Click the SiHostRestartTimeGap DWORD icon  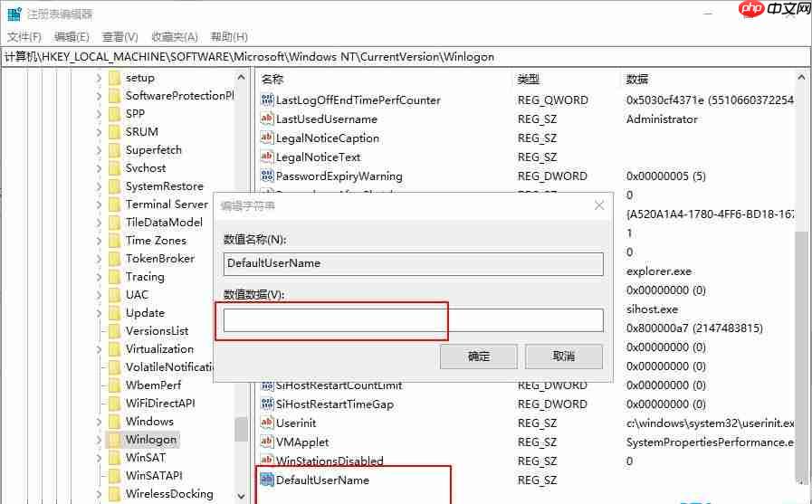[x=267, y=404]
